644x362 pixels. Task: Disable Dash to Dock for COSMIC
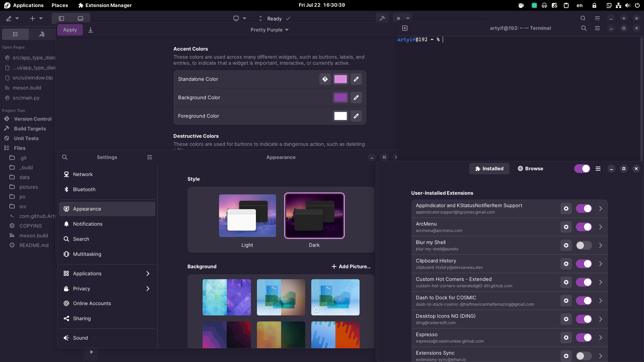click(584, 301)
